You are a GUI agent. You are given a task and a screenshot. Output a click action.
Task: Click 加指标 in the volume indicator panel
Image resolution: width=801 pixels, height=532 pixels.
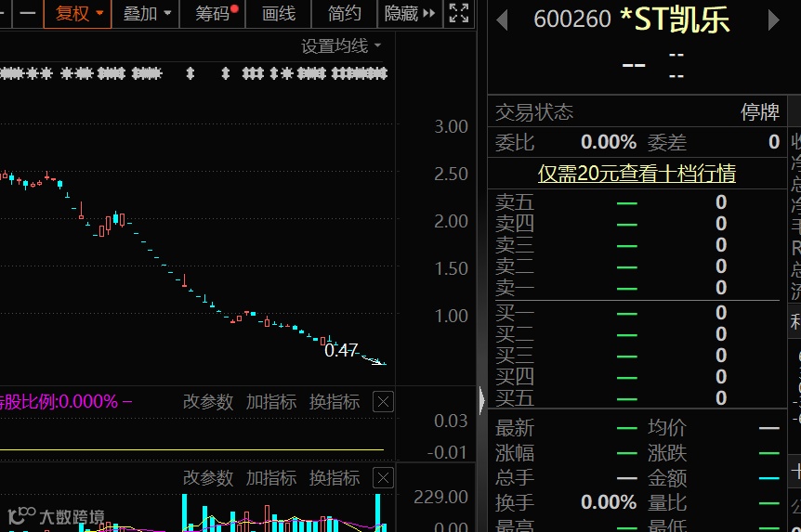pos(271,478)
